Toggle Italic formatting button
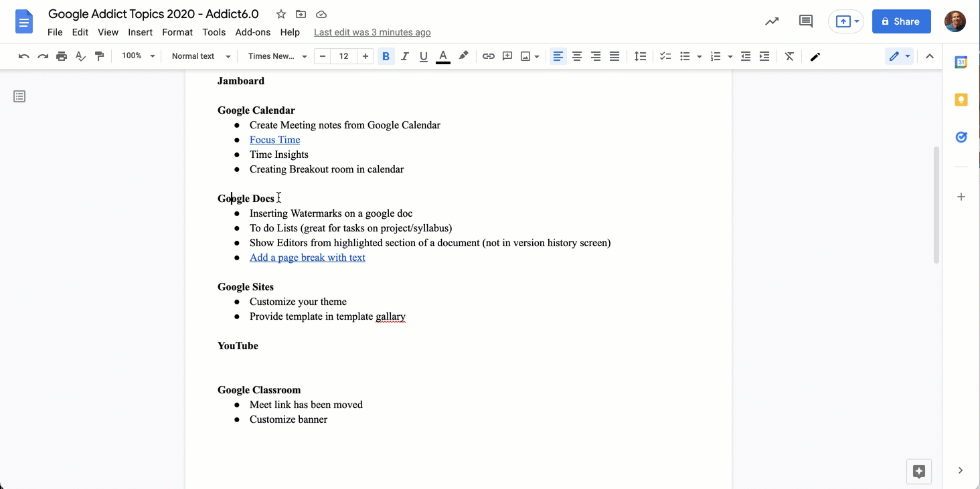Screen dimensions: 980x489 pos(404,56)
